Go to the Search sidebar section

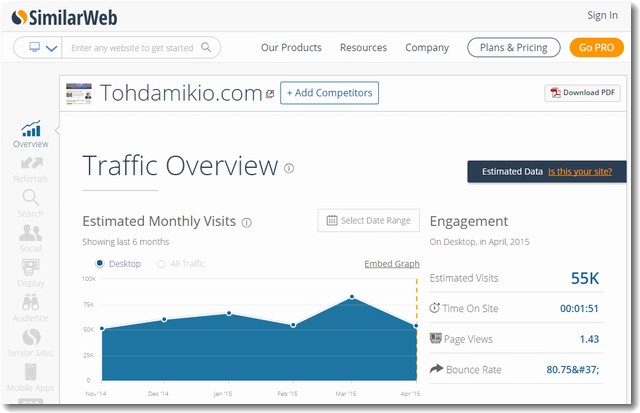pyautogui.click(x=31, y=204)
